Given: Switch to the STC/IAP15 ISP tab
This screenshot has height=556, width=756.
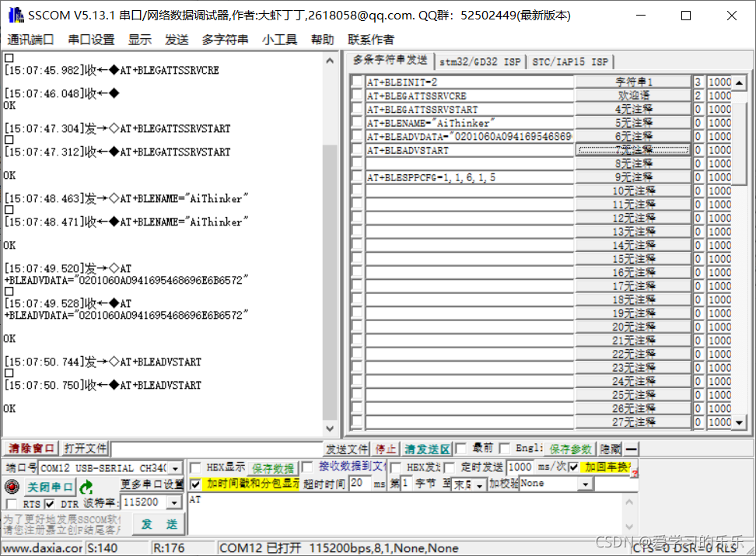Looking at the screenshot, I should [x=570, y=61].
